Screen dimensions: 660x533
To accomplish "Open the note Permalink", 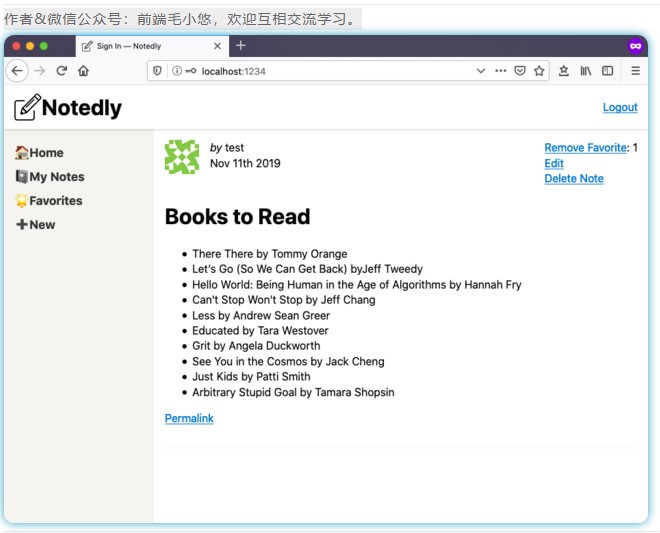I will tap(189, 418).
